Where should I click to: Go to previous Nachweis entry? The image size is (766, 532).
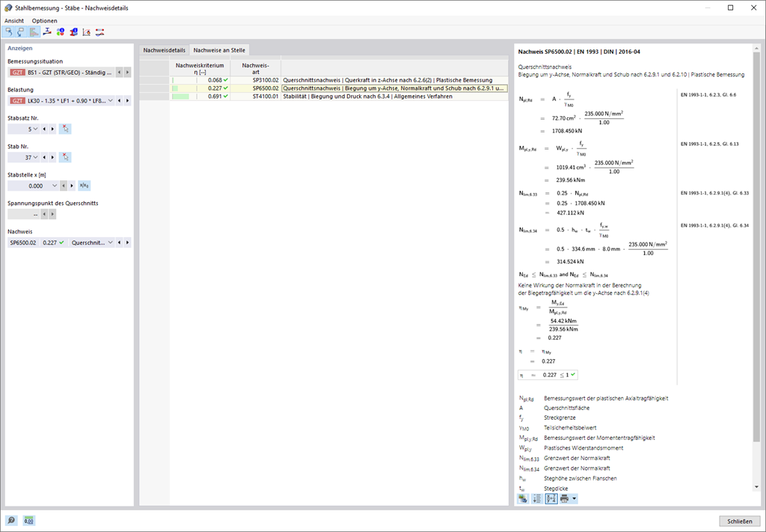119,242
